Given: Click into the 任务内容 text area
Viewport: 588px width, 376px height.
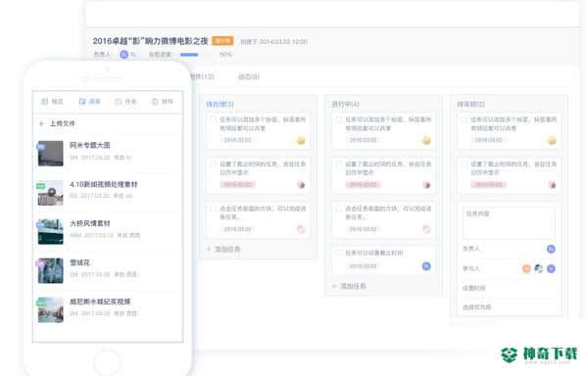Looking at the screenshot, I should point(509,223).
